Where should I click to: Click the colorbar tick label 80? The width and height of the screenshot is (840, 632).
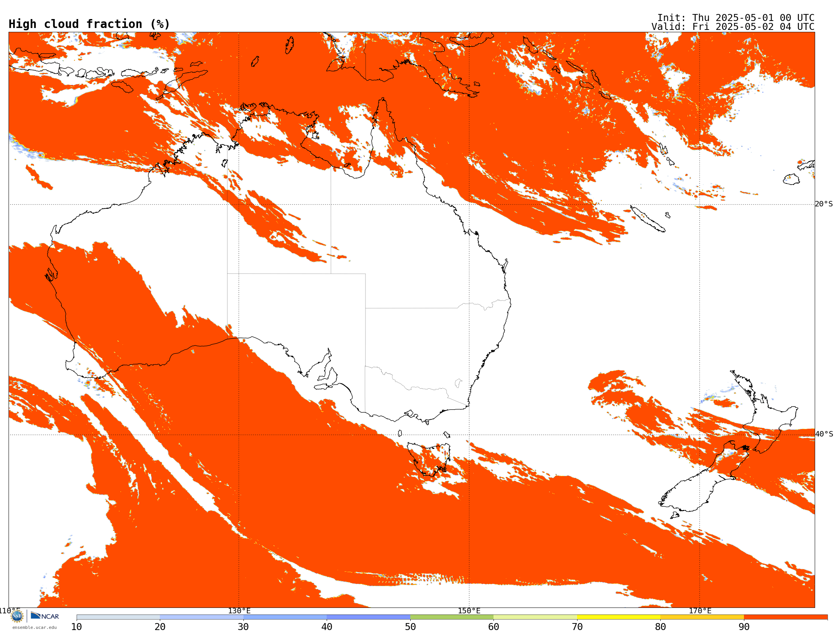(660, 627)
